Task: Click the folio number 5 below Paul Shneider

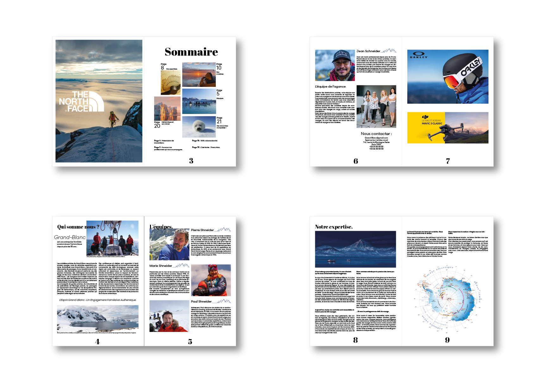Action: [x=190, y=342]
